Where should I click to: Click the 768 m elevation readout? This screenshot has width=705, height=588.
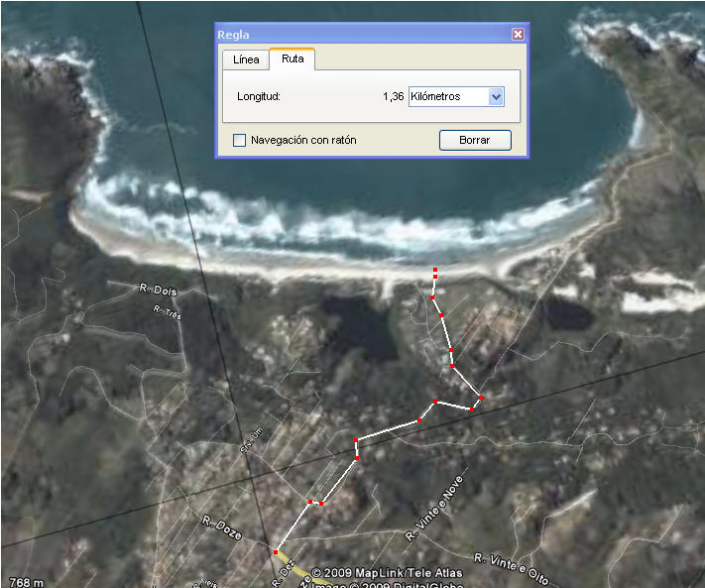point(27,581)
